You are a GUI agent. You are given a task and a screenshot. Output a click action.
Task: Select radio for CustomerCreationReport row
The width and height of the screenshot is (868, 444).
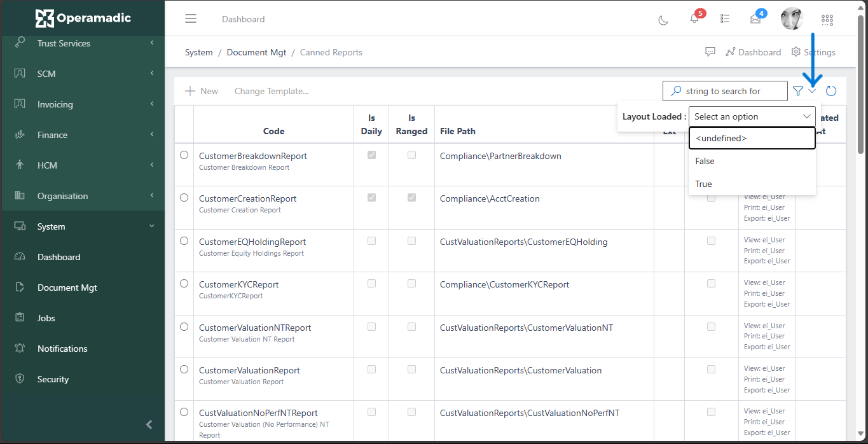pyautogui.click(x=184, y=198)
